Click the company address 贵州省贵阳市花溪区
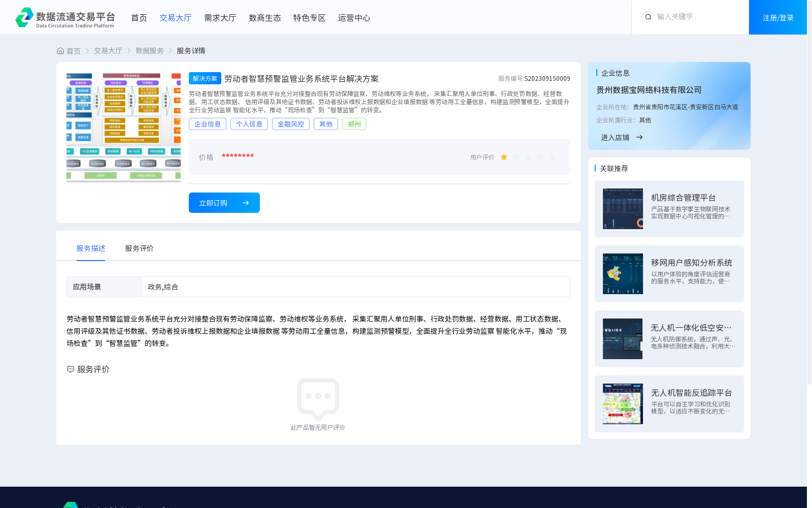 tap(686, 107)
